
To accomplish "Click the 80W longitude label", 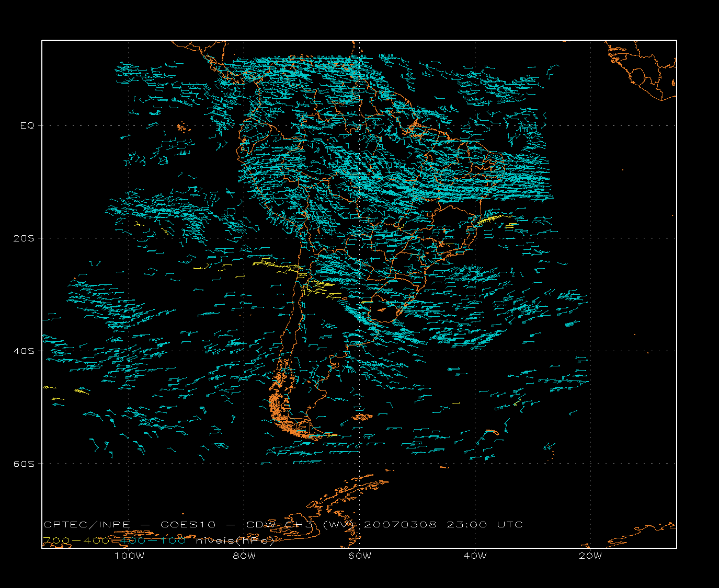I will click(244, 556).
